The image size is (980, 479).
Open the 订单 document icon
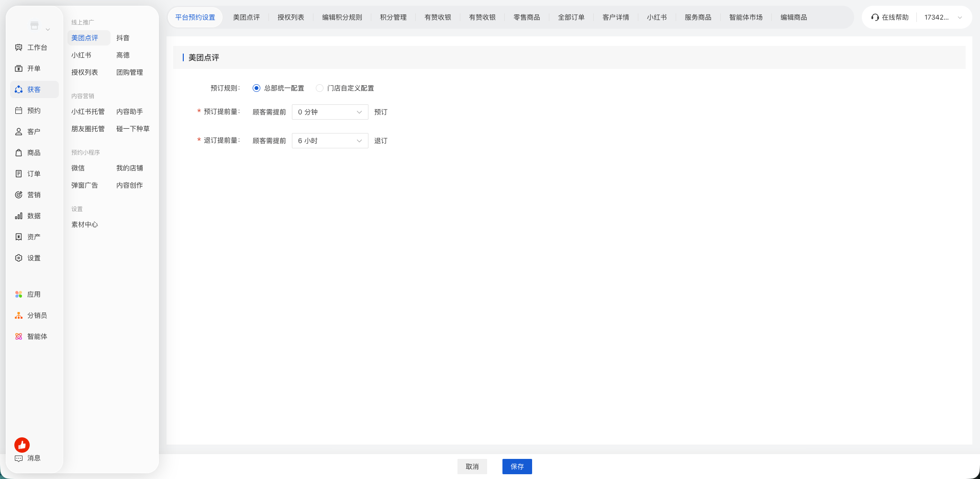click(x=19, y=174)
